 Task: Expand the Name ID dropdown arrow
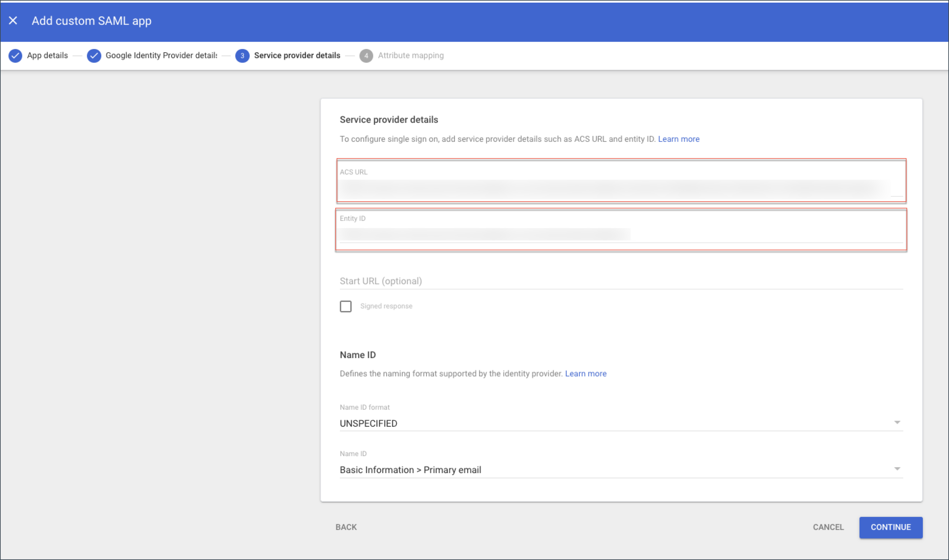point(897,469)
